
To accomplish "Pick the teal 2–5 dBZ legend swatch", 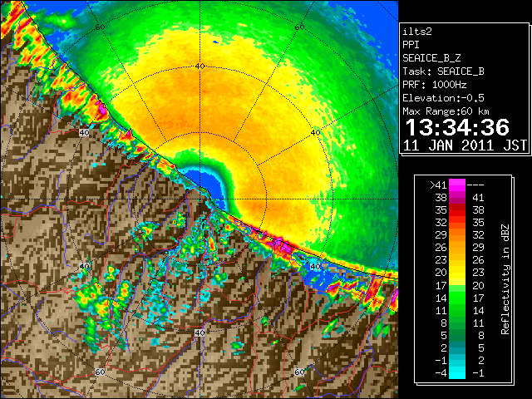I will coord(456,347).
